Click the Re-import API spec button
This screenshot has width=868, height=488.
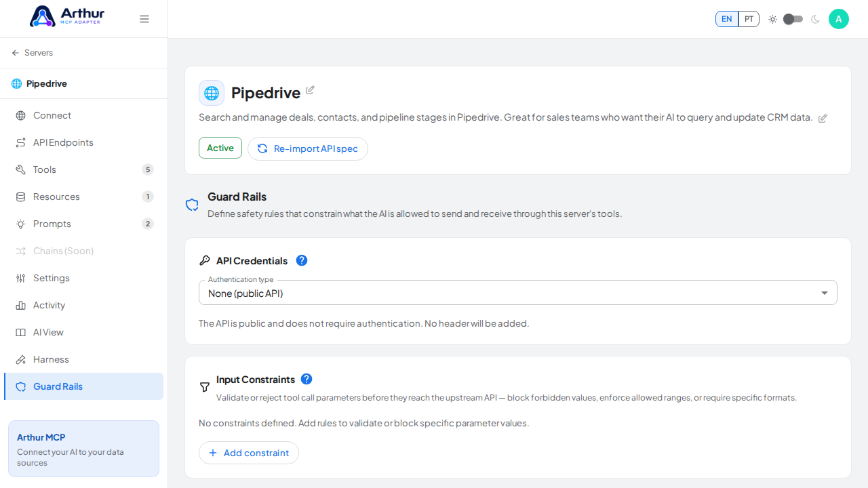(x=308, y=148)
